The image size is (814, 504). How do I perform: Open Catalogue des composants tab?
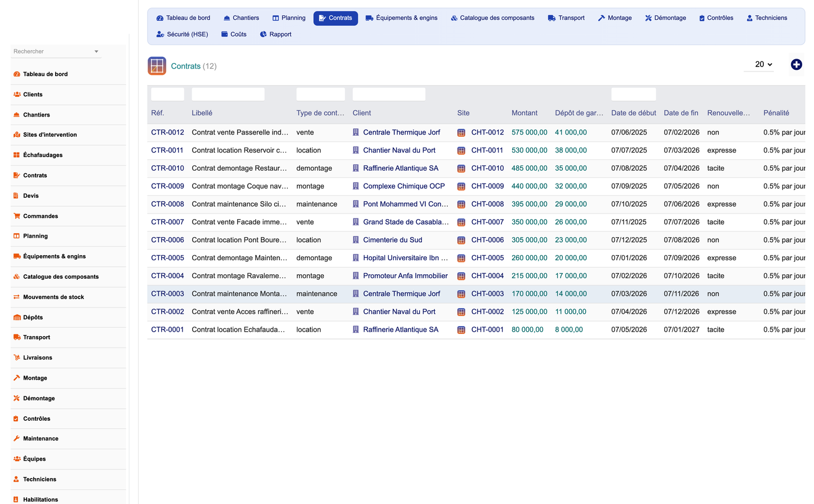492,18
